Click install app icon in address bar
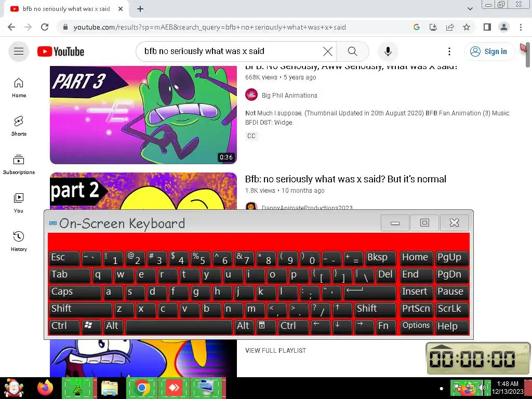 point(433,27)
